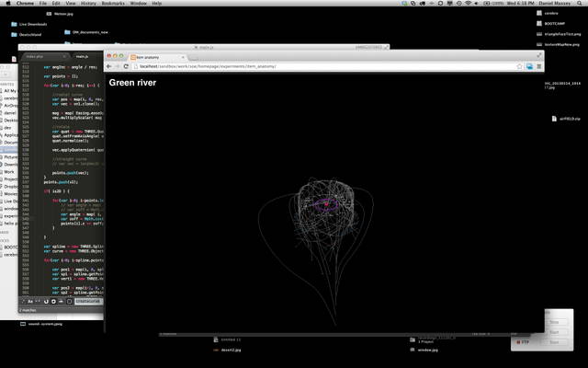Select the jpeg image file below the editor
Image resolution: width=588 pixels, height=368 pixels.
click(x=41, y=324)
